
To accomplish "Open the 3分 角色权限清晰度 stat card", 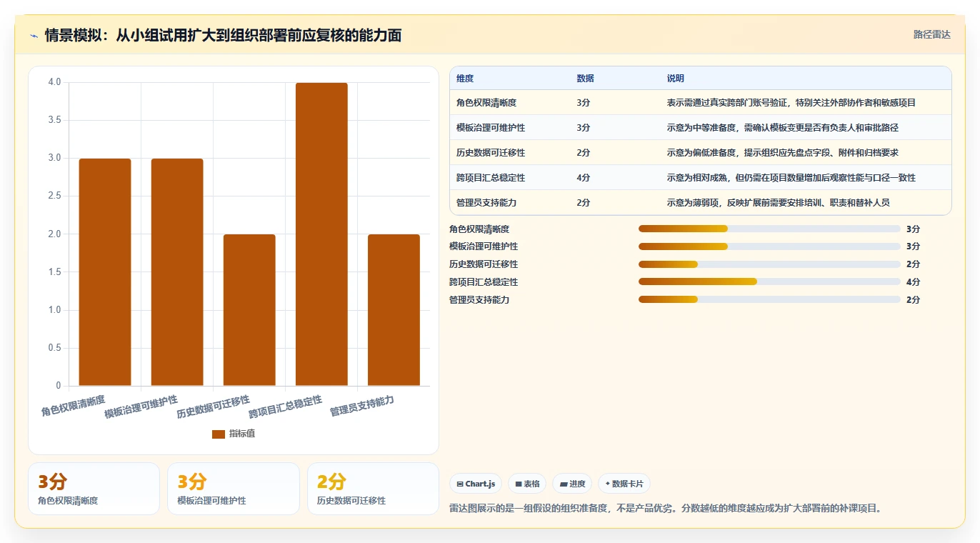I will (x=94, y=489).
